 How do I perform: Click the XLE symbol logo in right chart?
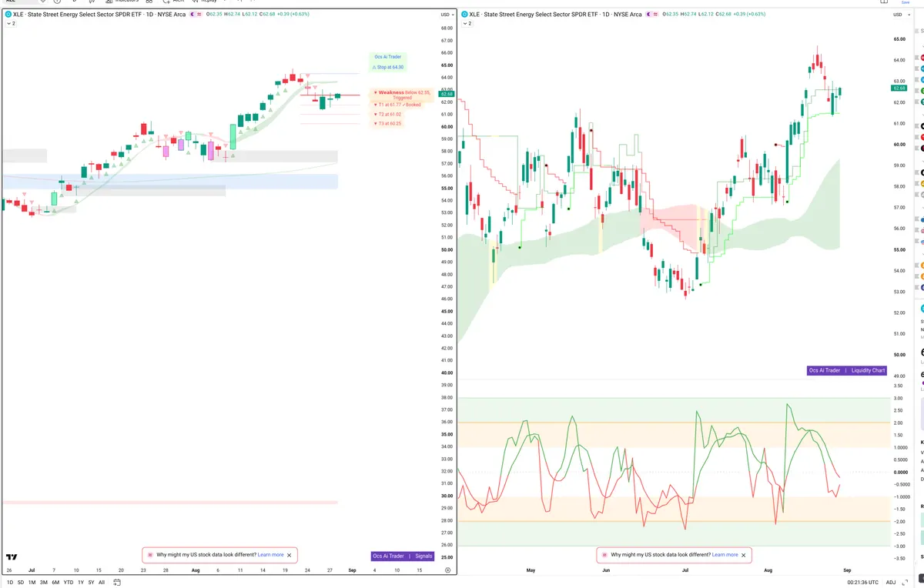point(464,15)
